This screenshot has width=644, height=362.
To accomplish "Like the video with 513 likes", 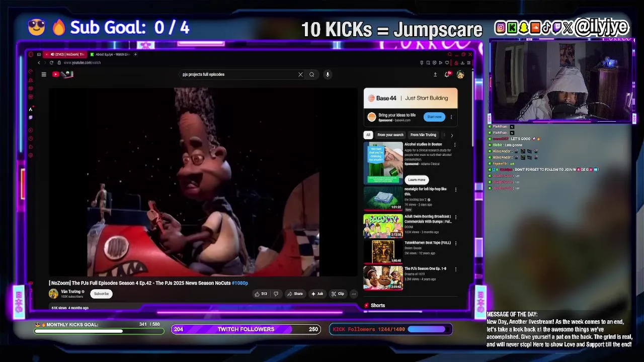I will pyautogui.click(x=261, y=294).
